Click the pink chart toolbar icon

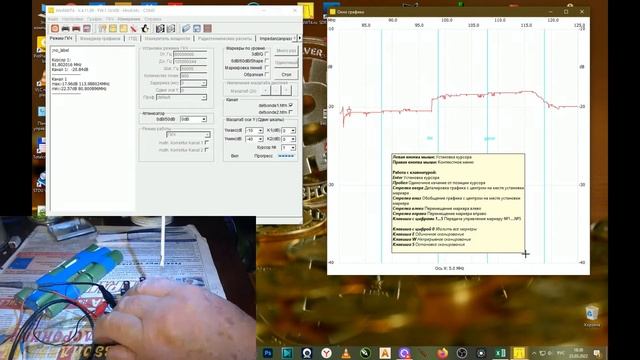87,29
